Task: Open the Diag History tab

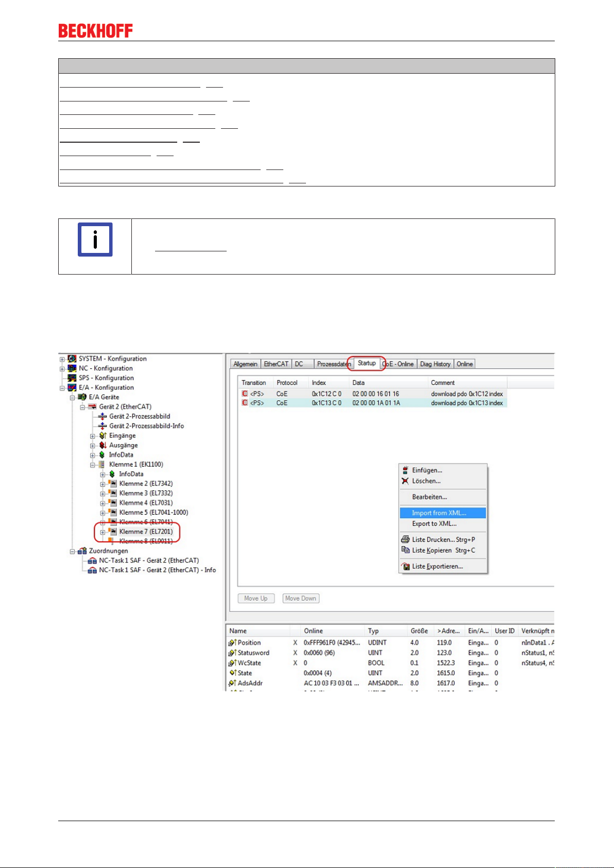Action: coord(435,364)
